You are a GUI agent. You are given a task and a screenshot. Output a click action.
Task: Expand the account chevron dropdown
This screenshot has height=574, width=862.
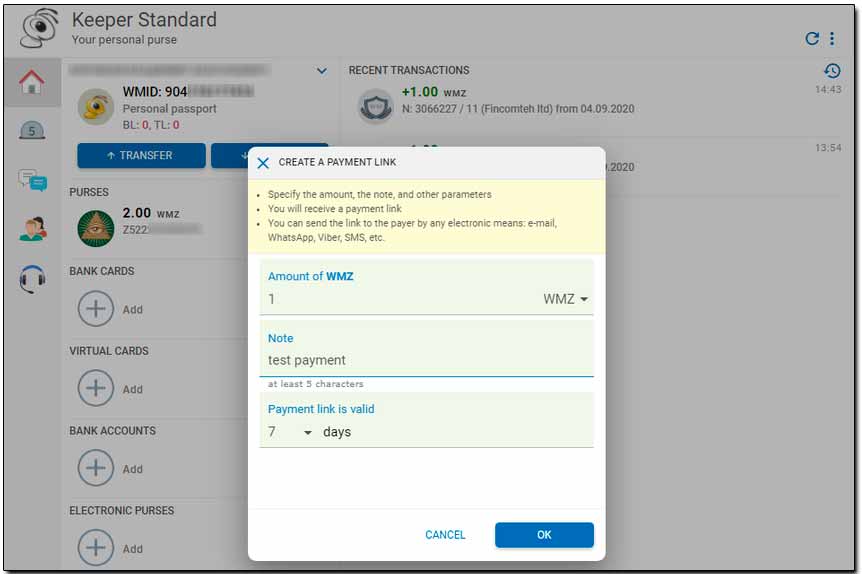(x=322, y=71)
